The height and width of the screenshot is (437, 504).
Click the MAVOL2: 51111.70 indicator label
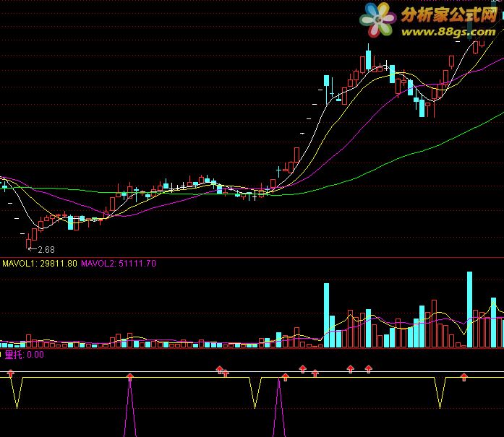[x=119, y=264]
